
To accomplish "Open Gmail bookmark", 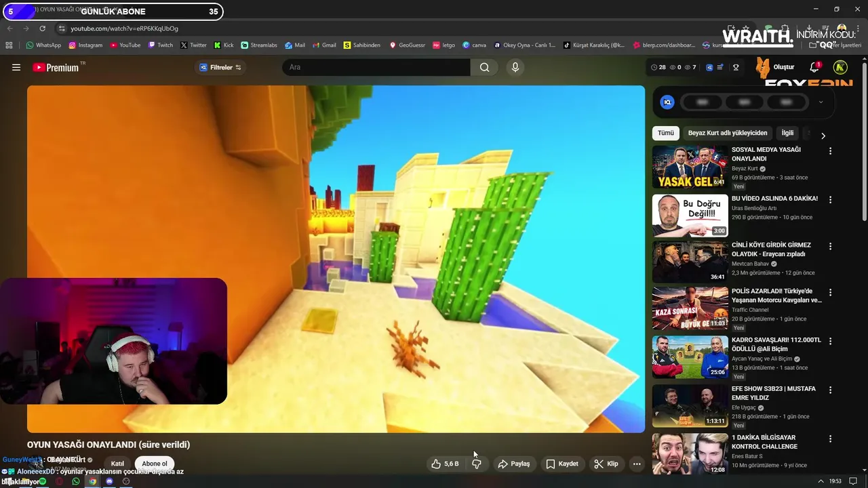I will click(324, 45).
